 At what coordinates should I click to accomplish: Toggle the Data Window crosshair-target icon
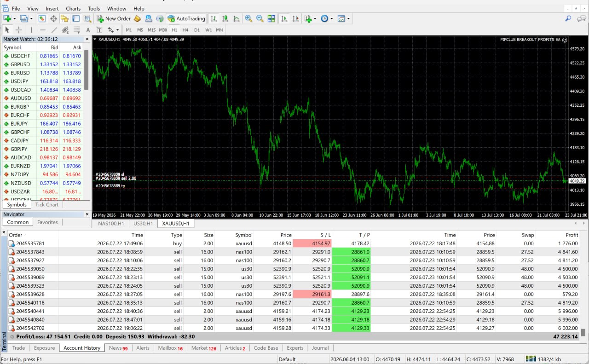[x=53, y=18]
